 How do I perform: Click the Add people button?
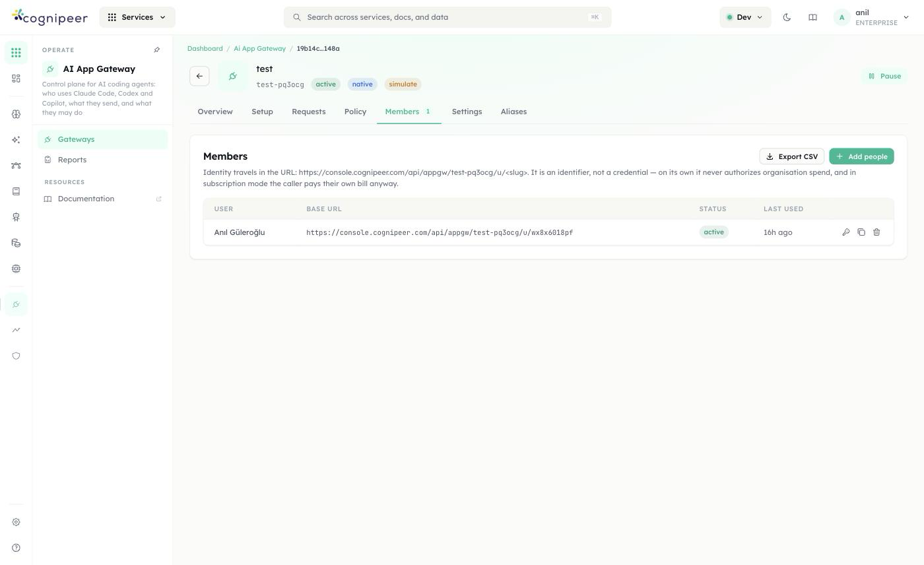pyautogui.click(x=861, y=156)
